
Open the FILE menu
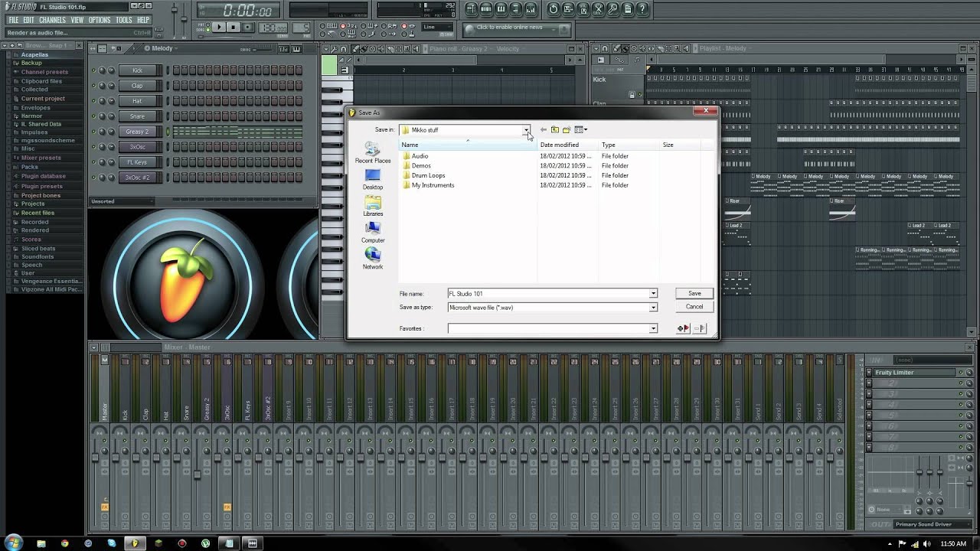pyautogui.click(x=13, y=20)
